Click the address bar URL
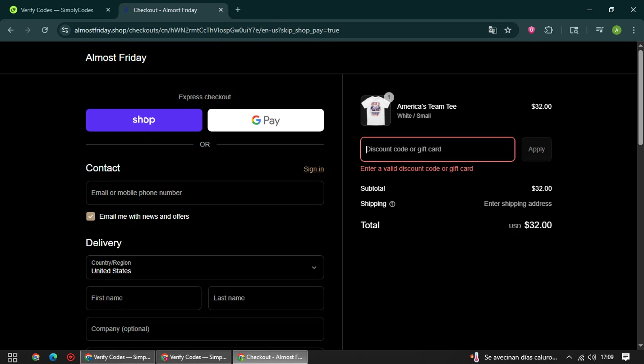 coord(207,30)
